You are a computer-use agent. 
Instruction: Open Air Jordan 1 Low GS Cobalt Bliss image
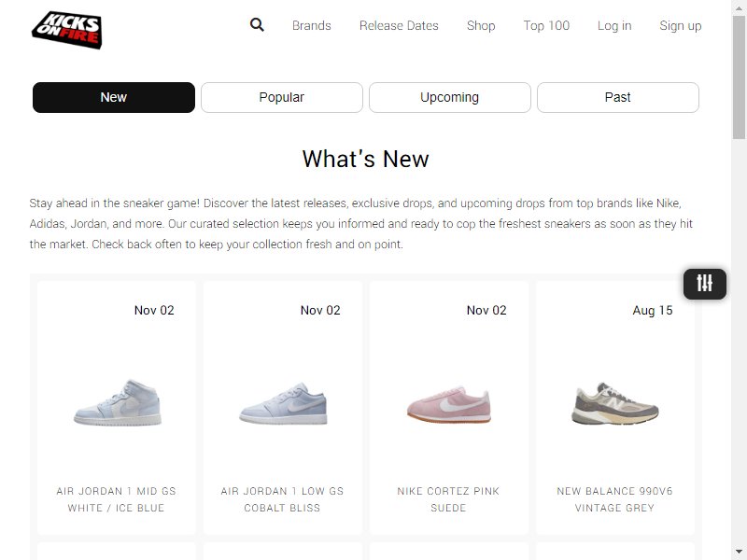click(283, 403)
